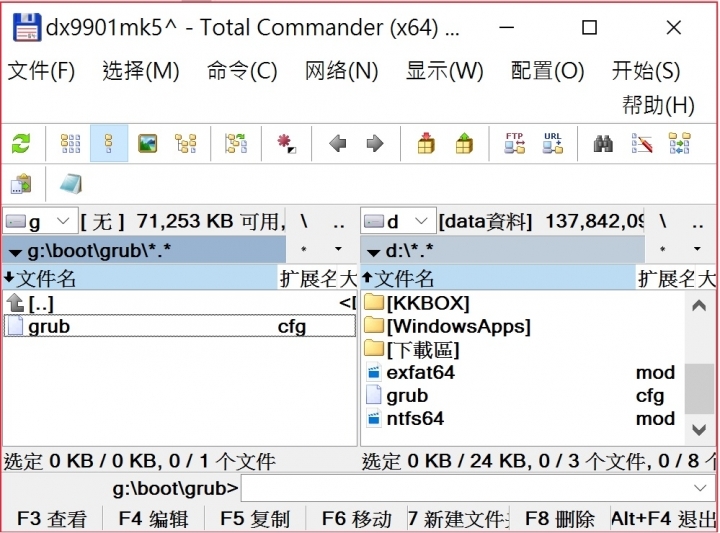
Task: Open the 配置(O) menu
Action: pyautogui.click(x=547, y=71)
